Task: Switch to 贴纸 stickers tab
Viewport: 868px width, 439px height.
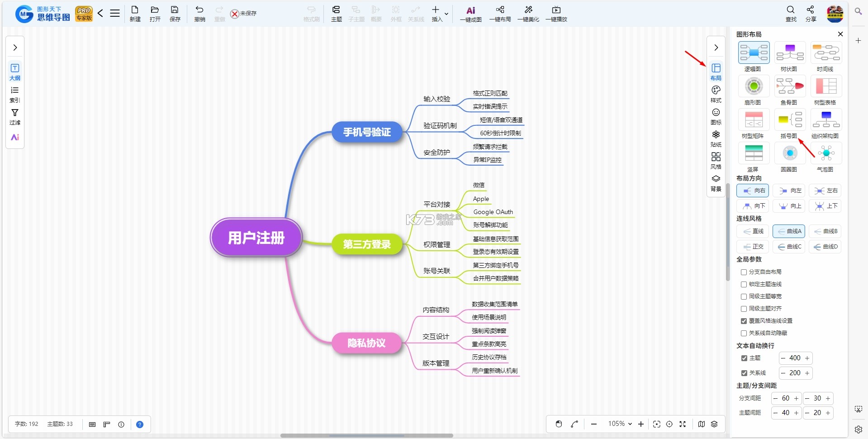Action: pyautogui.click(x=716, y=138)
